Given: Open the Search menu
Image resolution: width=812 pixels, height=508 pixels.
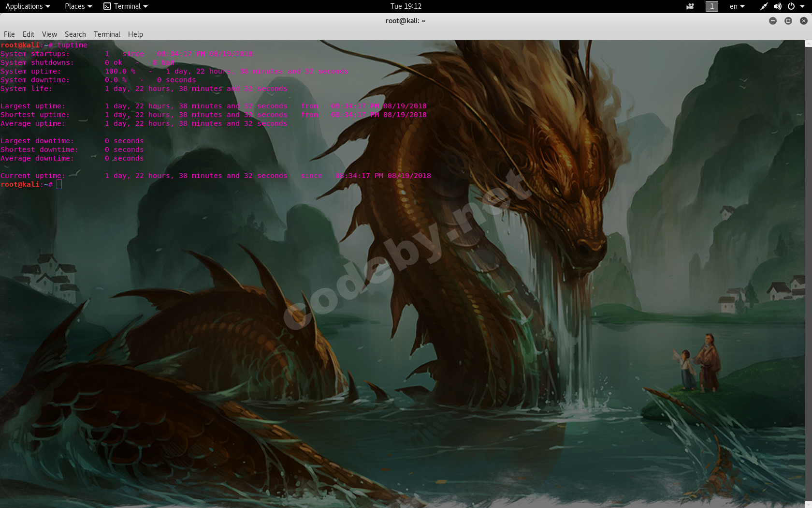Looking at the screenshot, I should click(75, 34).
